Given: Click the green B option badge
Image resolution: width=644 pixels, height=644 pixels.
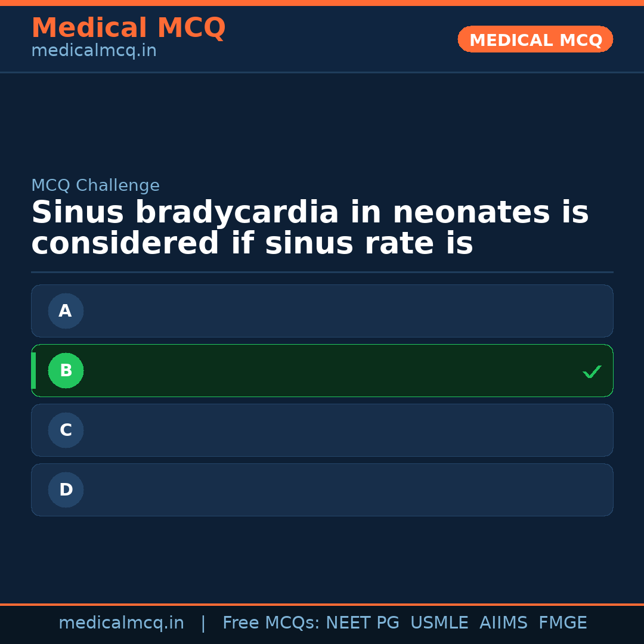Looking at the screenshot, I should coord(66,370).
